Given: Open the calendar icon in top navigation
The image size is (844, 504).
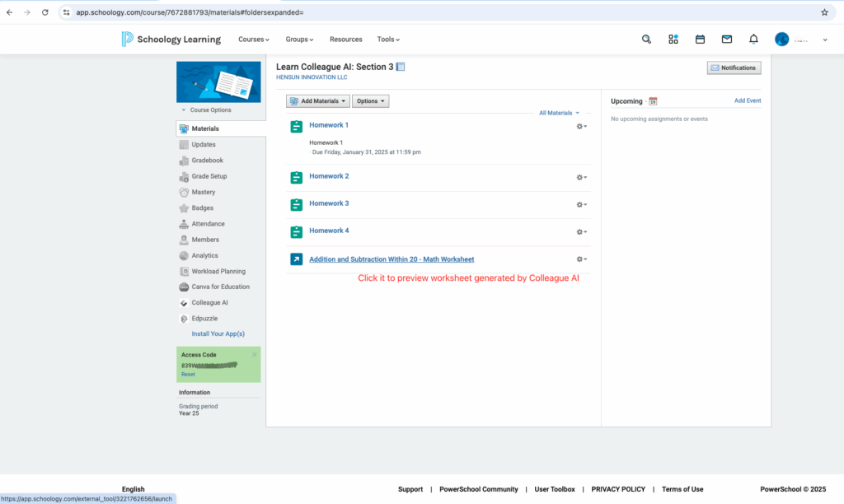Looking at the screenshot, I should [700, 39].
